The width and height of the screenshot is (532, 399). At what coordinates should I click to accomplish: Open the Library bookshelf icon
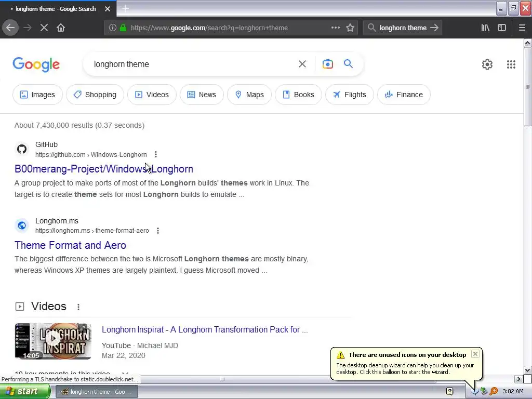click(x=485, y=28)
